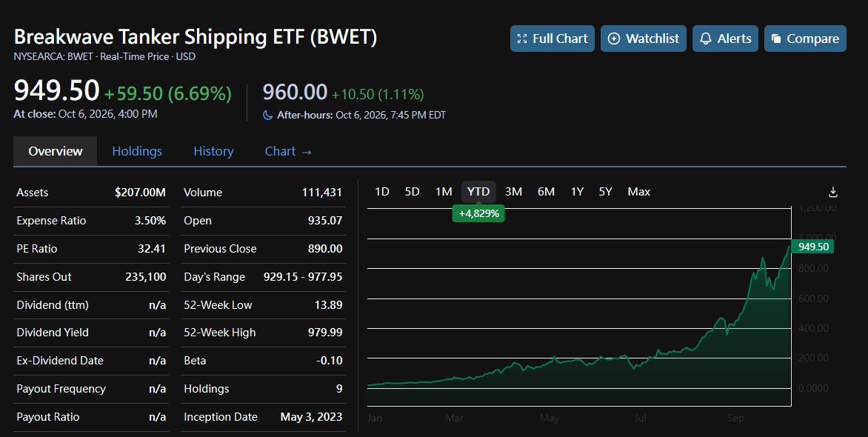The height and width of the screenshot is (437, 868).
Task: Click the Compare button
Action: click(805, 39)
